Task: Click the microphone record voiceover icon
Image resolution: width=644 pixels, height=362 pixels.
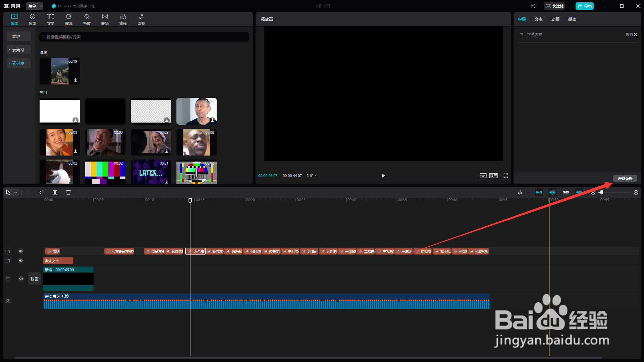Action: [520, 192]
